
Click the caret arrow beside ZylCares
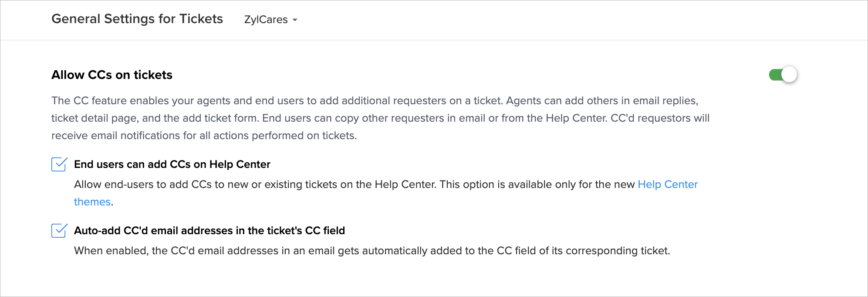tap(295, 20)
